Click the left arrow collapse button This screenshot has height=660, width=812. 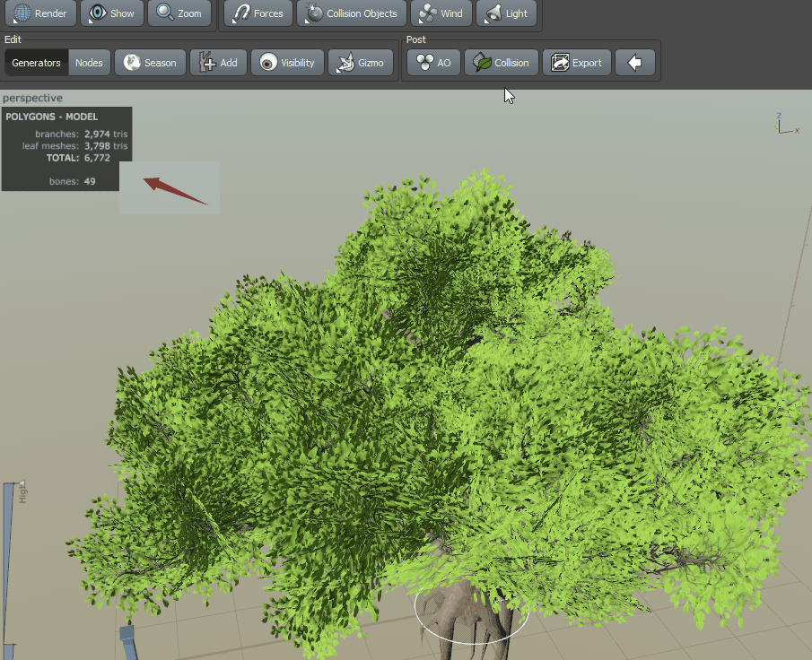tap(635, 63)
